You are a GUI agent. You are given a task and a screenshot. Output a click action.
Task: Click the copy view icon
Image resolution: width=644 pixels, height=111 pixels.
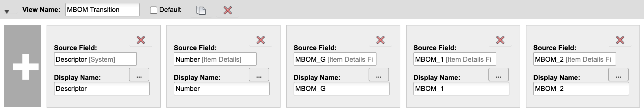tap(201, 10)
